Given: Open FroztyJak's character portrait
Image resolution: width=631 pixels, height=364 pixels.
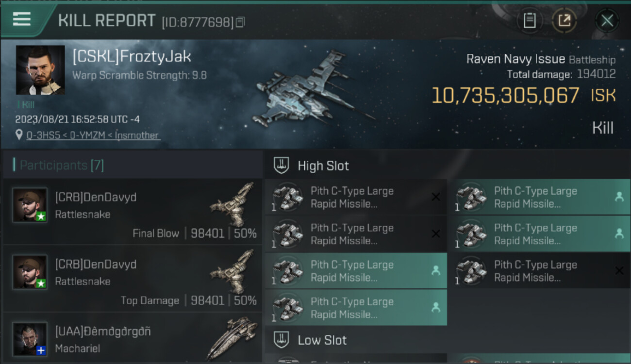Looking at the screenshot, I should pyautogui.click(x=40, y=70).
